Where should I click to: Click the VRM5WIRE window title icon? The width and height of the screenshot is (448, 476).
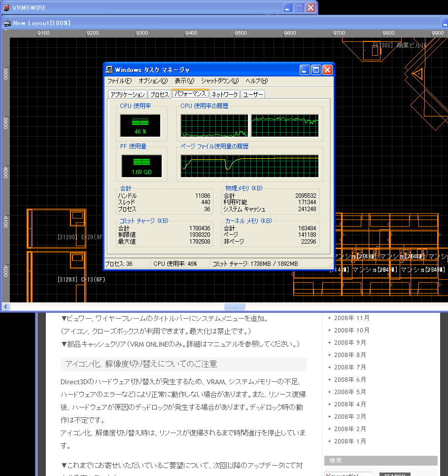6,7
